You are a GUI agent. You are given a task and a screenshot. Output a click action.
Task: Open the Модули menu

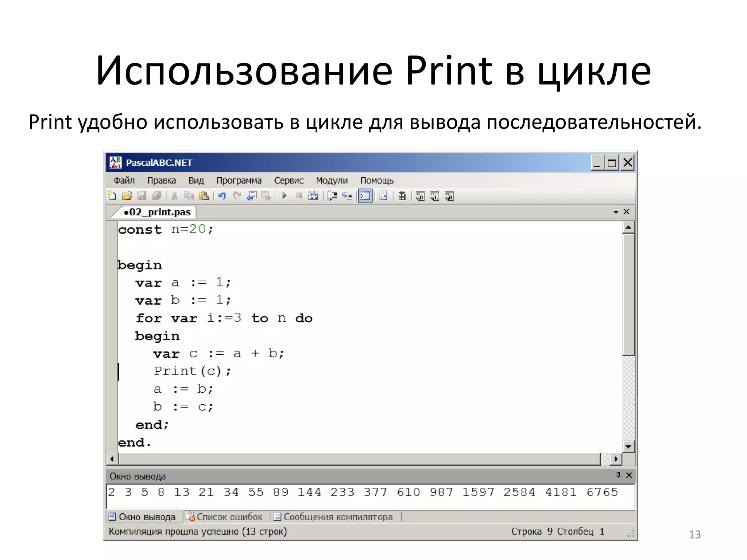[x=332, y=180]
